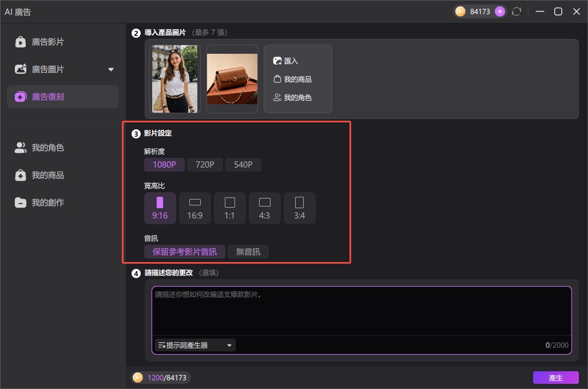The height and width of the screenshot is (389, 588).
Task: Open the 提示詞產生器 dropdown
Action: [195, 345]
